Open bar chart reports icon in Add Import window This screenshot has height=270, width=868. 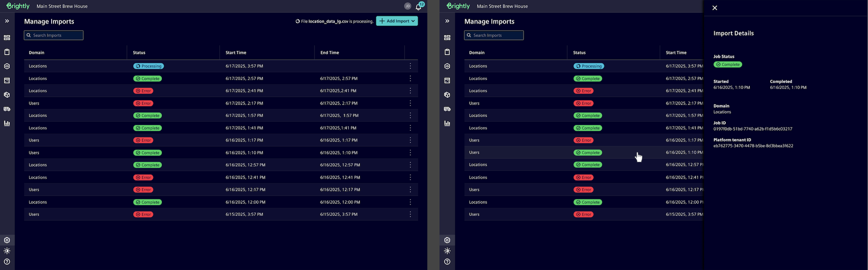click(7, 123)
